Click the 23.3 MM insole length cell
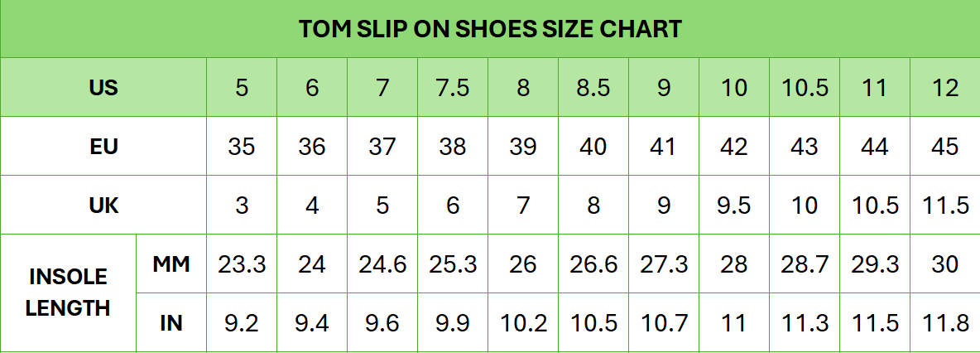This screenshot has width=980, height=353. 242,264
